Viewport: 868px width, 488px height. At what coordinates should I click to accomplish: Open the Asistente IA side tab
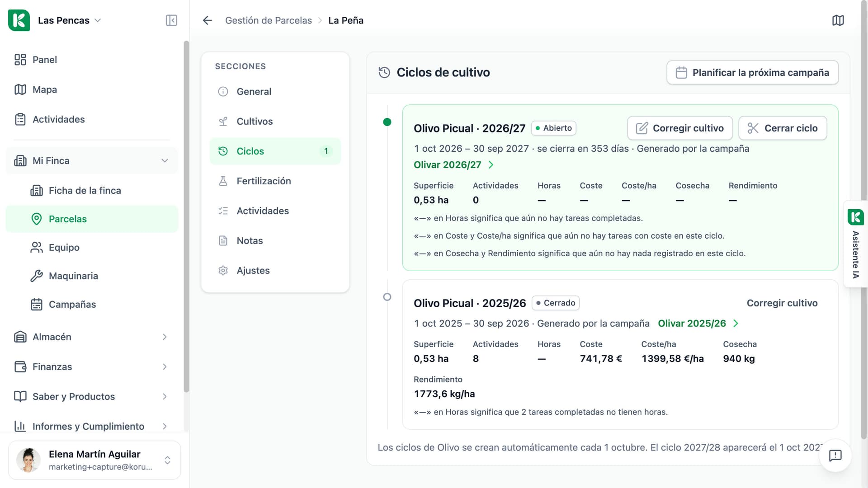pyautogui.click(x=855, y=244)
